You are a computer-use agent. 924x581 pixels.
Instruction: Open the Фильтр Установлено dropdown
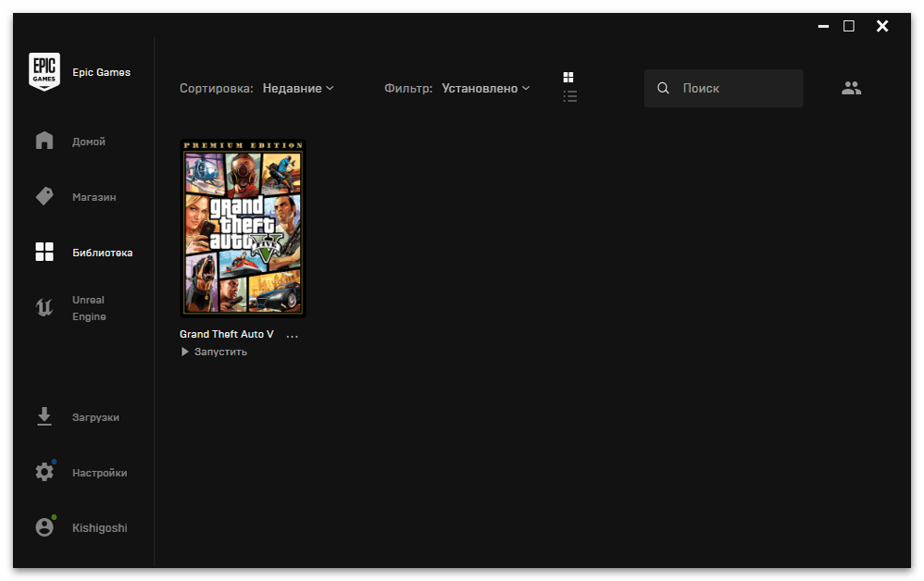point(486,89)
